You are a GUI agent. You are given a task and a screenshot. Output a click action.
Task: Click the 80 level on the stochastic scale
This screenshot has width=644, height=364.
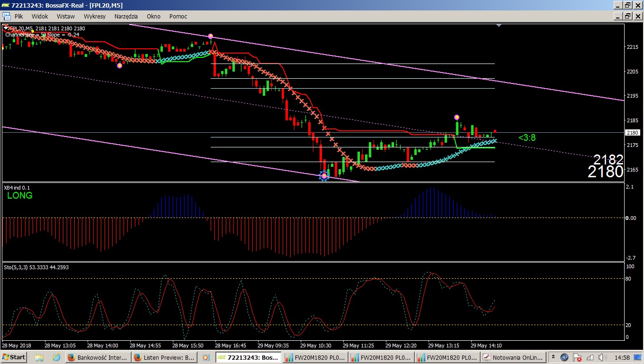(629, 279)
